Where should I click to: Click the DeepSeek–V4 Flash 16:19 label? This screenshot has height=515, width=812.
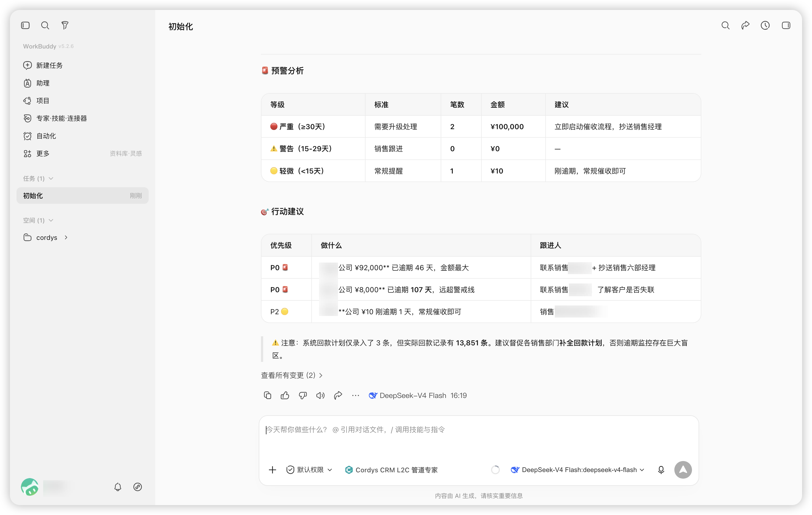(418, 395)
